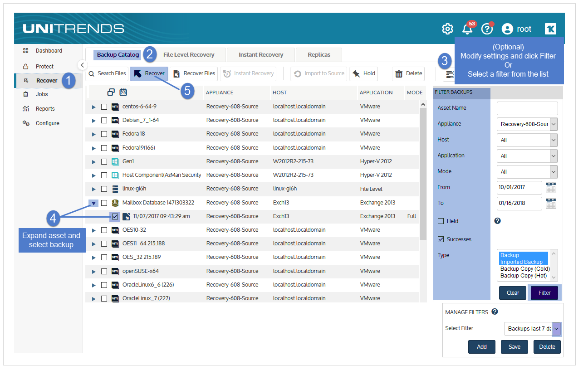Click the server icon beside linux-gi6h

tap(115, 189)
